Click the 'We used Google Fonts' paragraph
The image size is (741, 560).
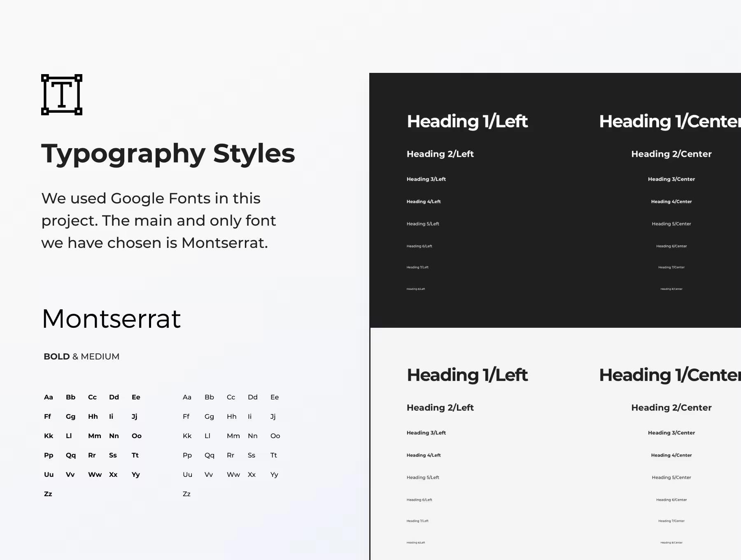[x=158, y=221]
